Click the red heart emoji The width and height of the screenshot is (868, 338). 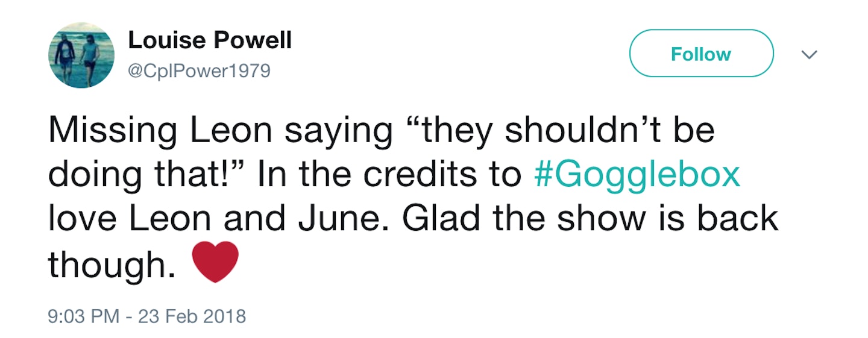point(215,263)
